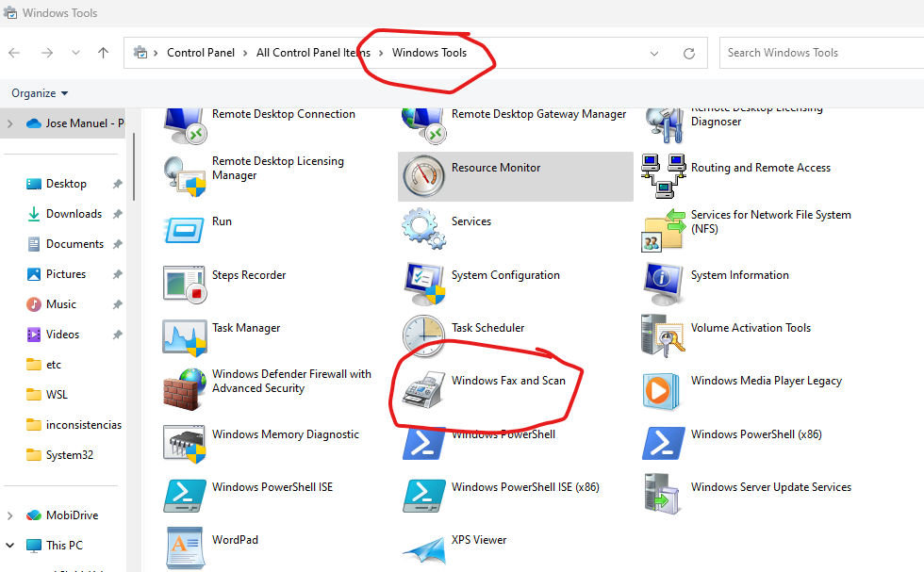Open the Volume Activation Tools icon

coord(664,335)
